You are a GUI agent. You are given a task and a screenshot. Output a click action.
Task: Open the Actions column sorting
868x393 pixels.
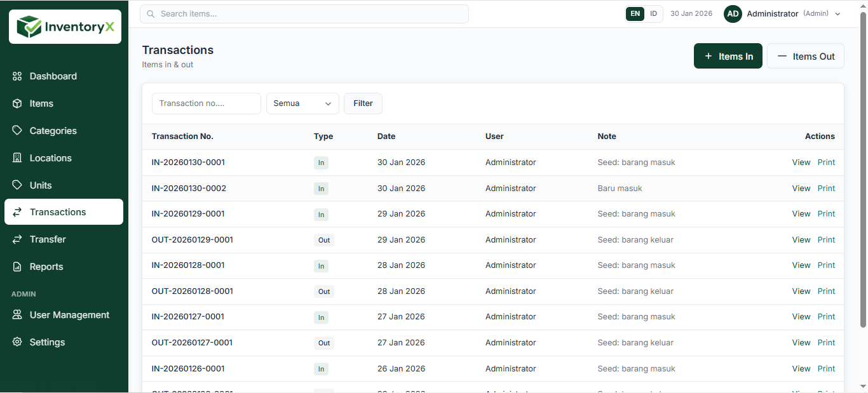point(820,136)
